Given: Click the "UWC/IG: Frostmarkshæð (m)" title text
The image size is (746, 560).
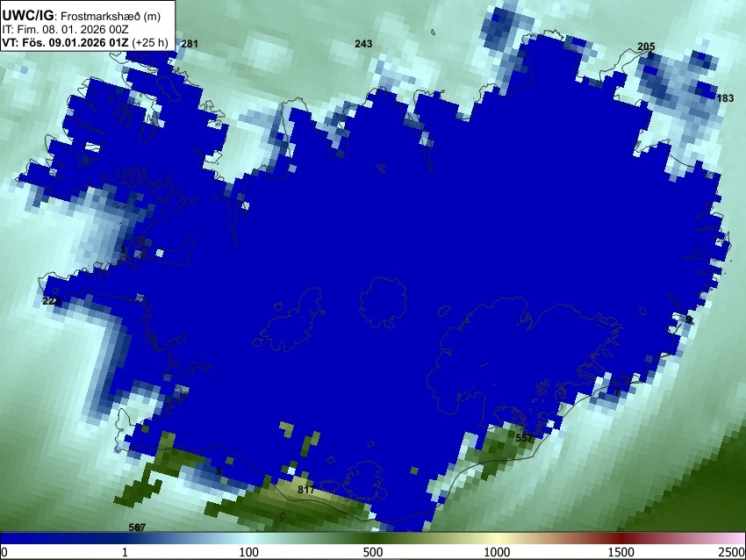Looking at the screenshot, I should [82, 16].
